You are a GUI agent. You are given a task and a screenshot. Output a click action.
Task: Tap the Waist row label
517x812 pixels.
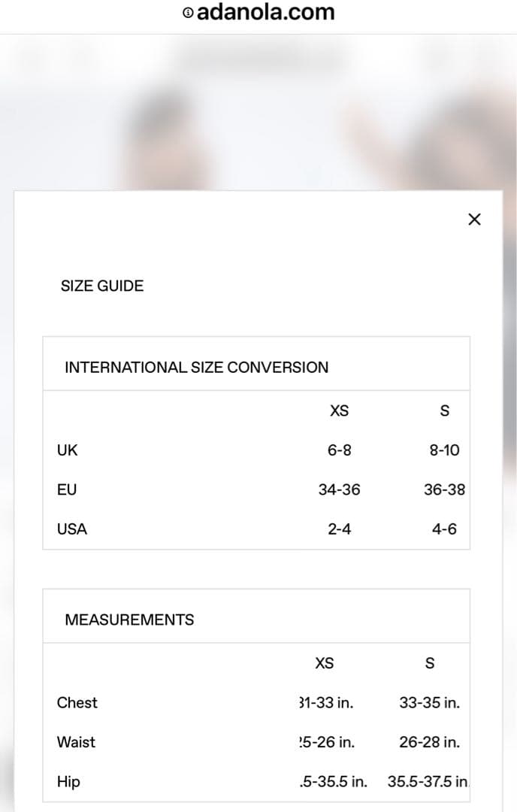click(76, 742)
